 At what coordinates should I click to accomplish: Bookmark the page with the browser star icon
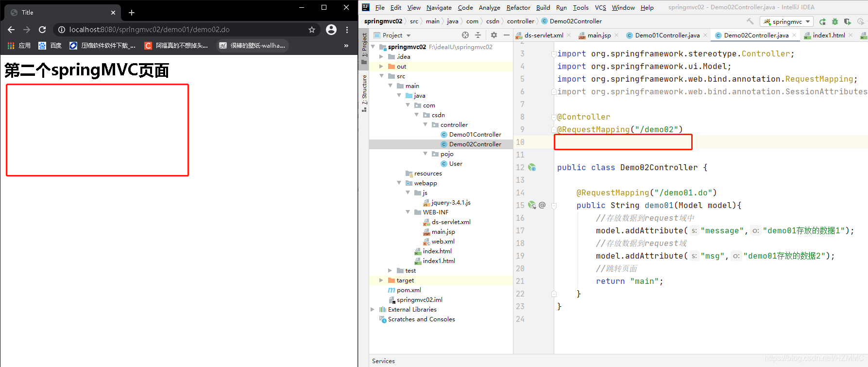click(x=312, y=30)
